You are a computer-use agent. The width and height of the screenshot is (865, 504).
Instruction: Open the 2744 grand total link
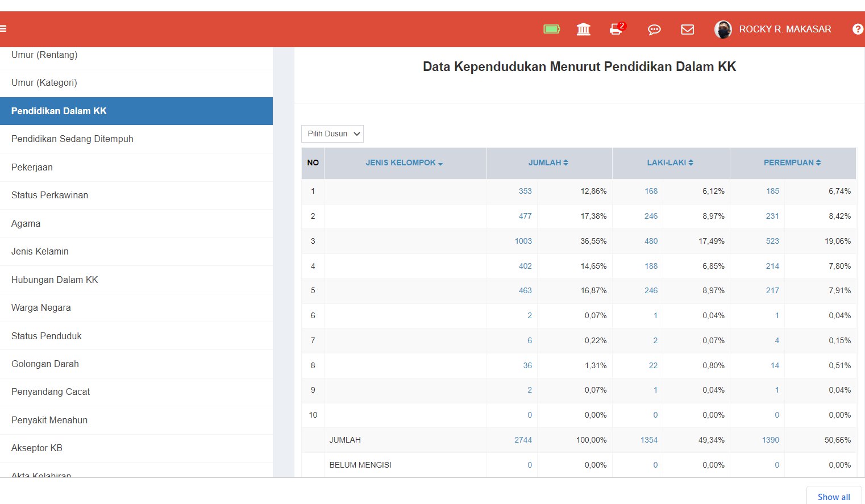(523, 440)
